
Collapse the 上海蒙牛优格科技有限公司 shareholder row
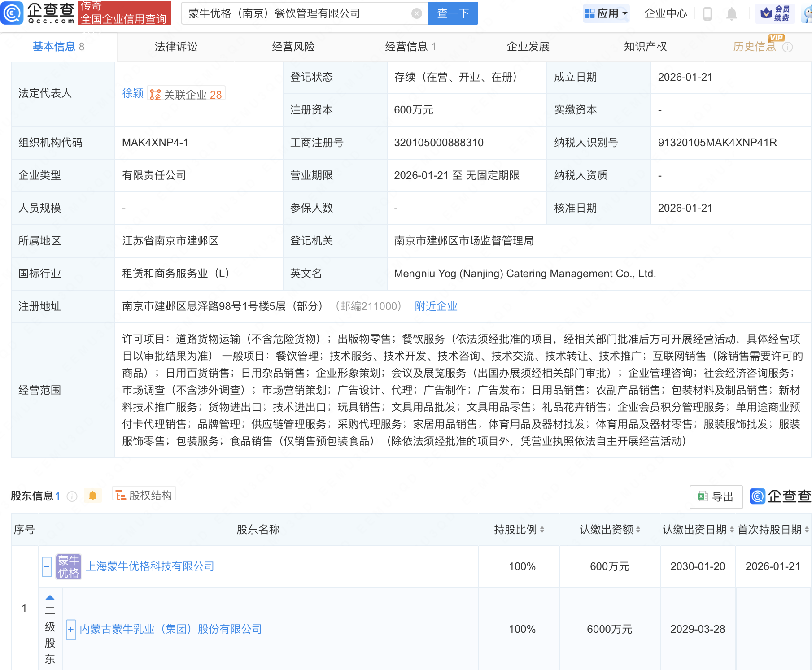[x=47, y=566]
